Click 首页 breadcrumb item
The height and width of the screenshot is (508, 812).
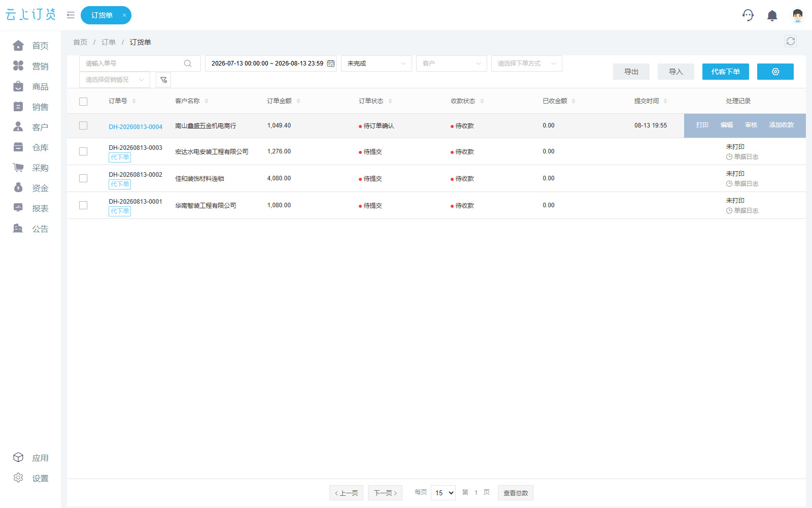80,42
